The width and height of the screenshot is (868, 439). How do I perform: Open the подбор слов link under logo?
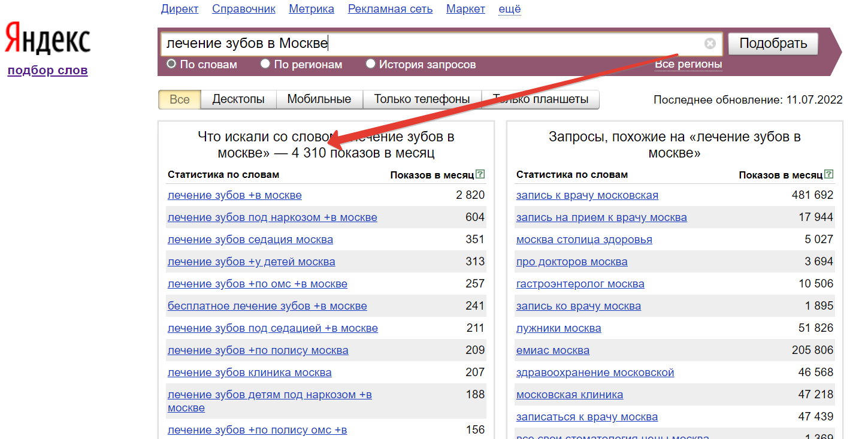tap(47, 71)
